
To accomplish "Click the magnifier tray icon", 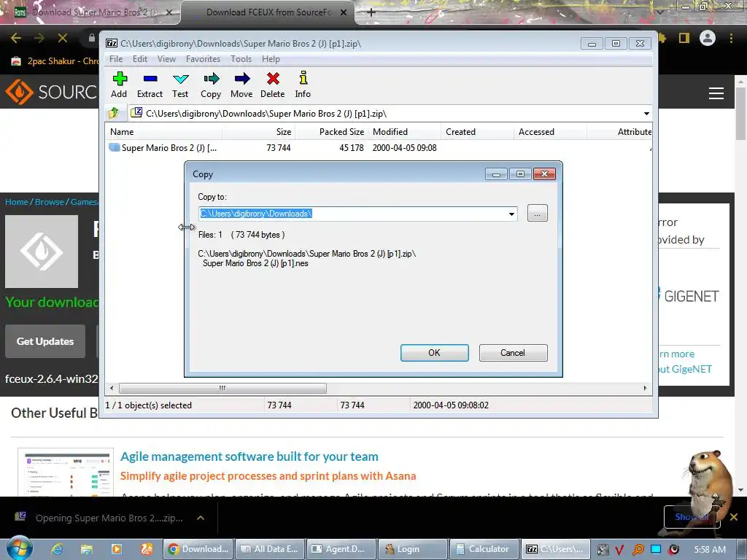I will click(x=638, y=550).
